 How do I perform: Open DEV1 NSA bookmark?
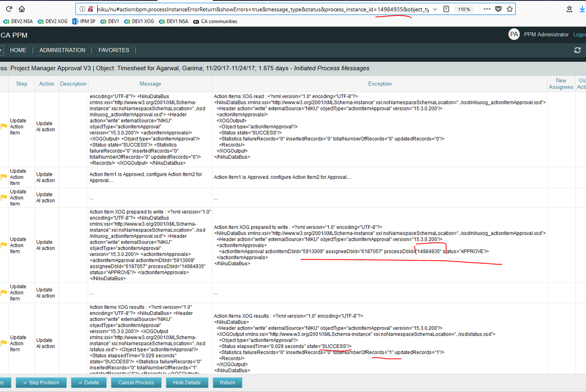(x=174, y=21)
